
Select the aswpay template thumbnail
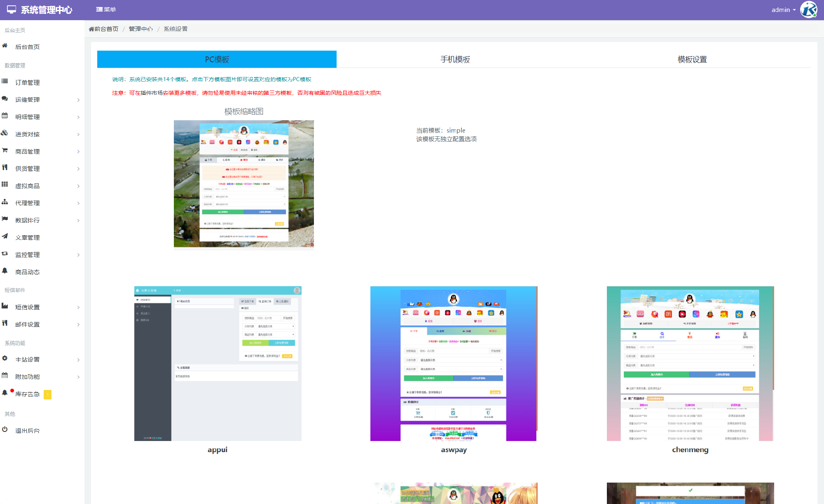pyautogui.click(x=454, y=363)
